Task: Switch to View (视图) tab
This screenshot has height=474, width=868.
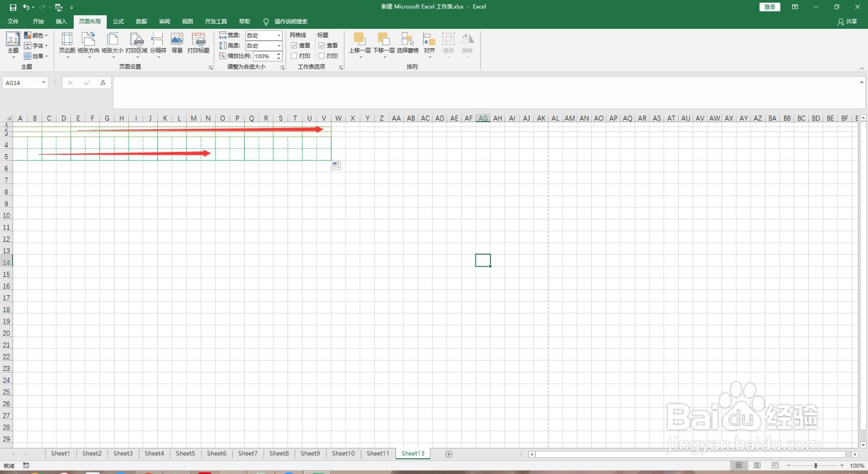Action: [188, 22]
